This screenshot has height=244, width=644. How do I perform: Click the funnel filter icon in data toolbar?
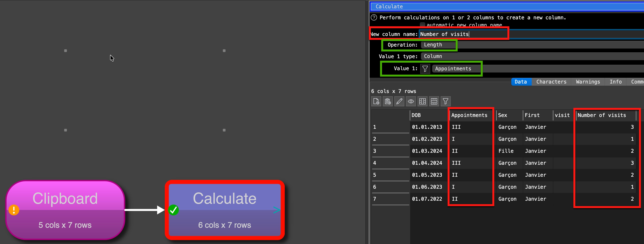[445, 102]
